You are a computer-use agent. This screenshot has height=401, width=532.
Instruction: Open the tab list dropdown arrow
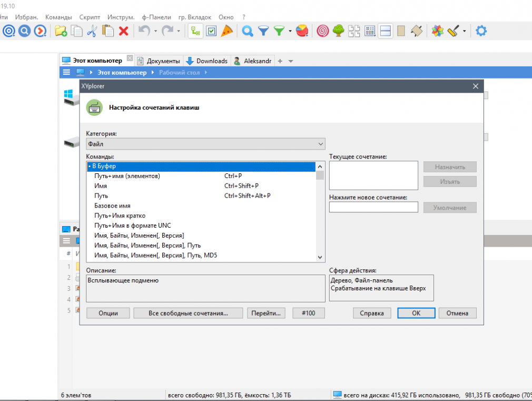291,61
